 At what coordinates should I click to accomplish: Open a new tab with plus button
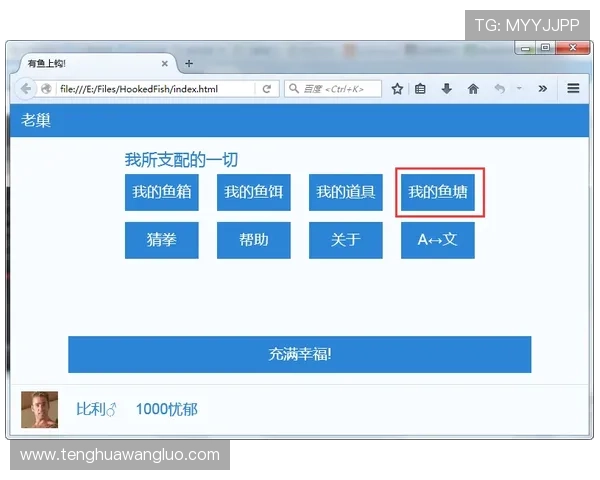[189, 64]
